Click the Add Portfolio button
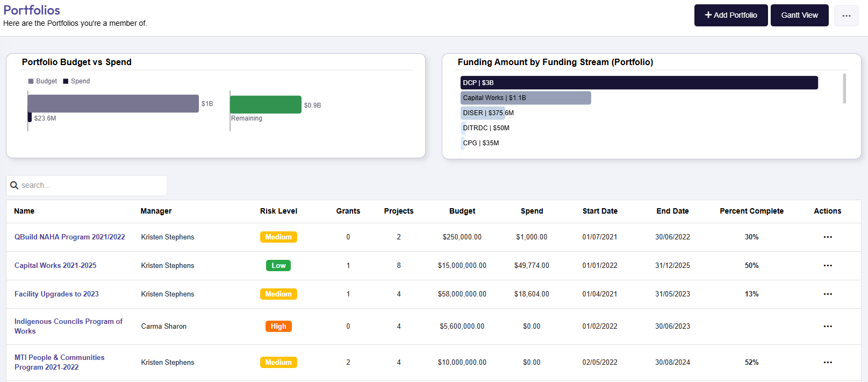 (731, 16)
